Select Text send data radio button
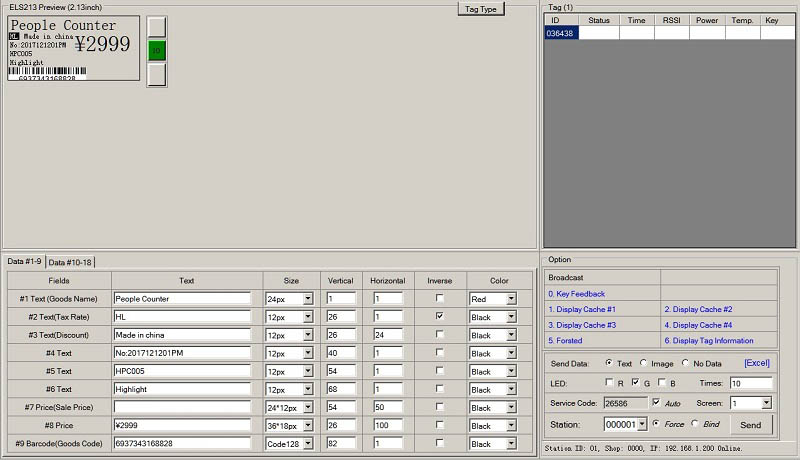The image size is (800, 460). 609,363
